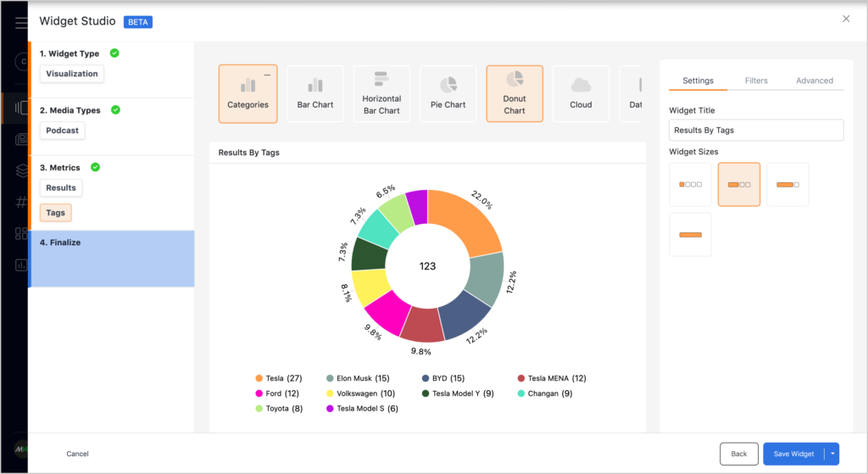Open the hamburger menu in sidebar
Image resolution: width=868 pixels, height=474 pixels.
[21, 23]
